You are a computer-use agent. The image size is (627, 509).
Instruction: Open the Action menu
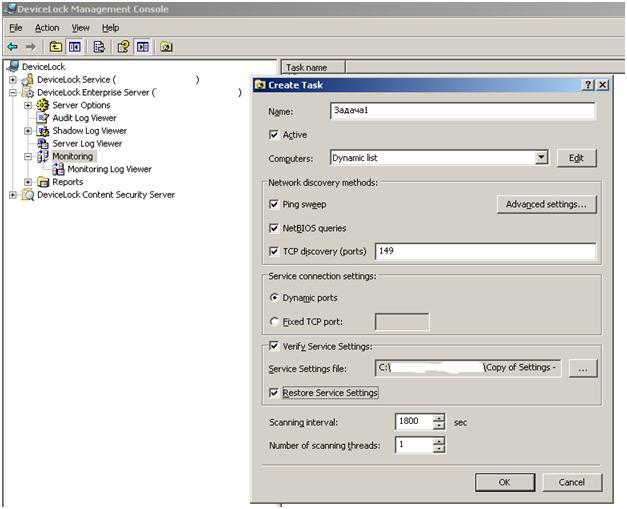(47, 28)
